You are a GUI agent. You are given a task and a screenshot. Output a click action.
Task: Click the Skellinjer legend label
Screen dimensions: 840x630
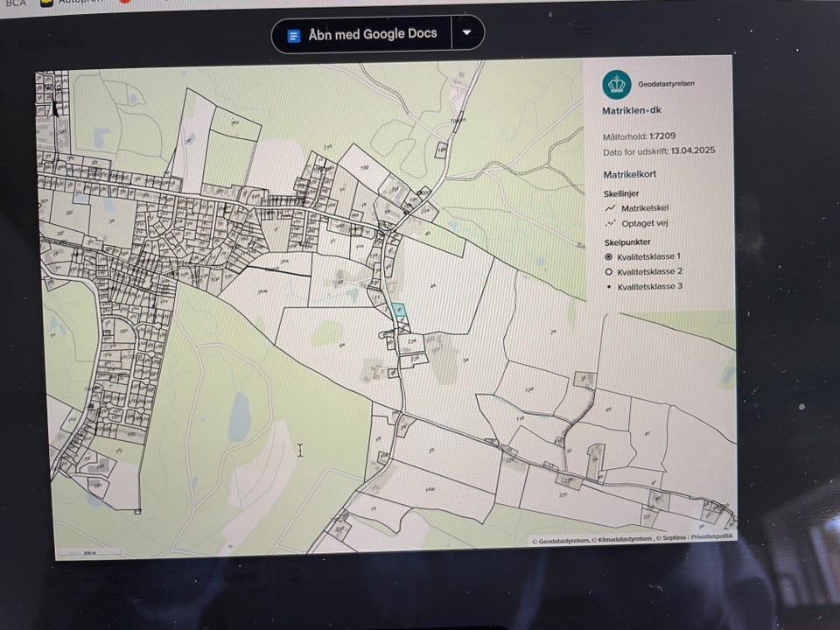621,194
